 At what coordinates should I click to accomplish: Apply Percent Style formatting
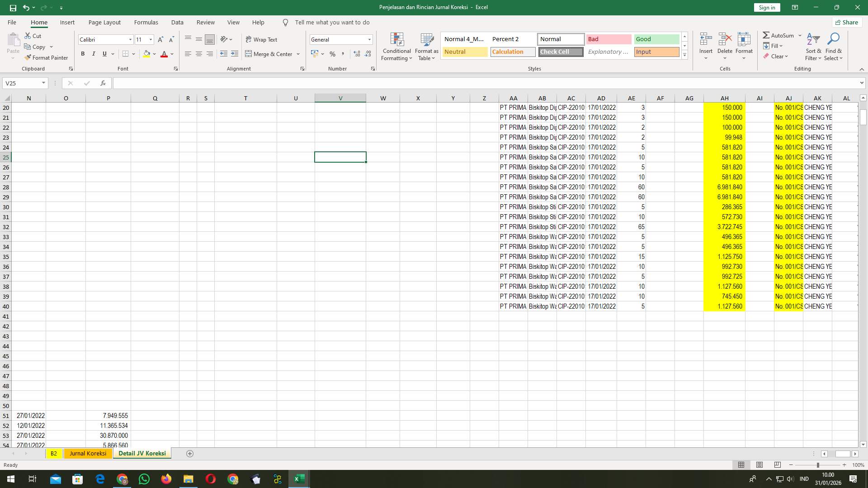[x=333, y=54]
